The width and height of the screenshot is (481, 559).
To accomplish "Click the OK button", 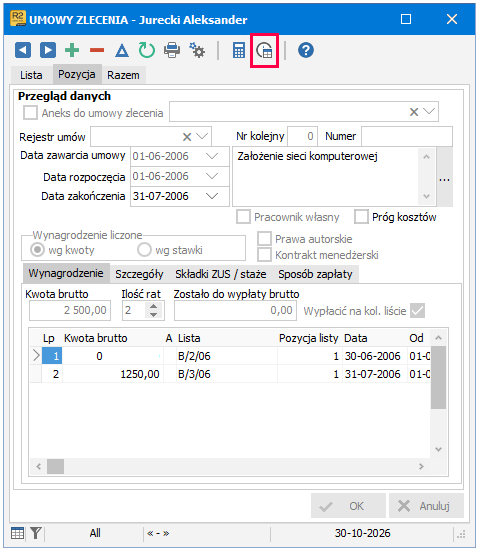I will tap(348, 506).
